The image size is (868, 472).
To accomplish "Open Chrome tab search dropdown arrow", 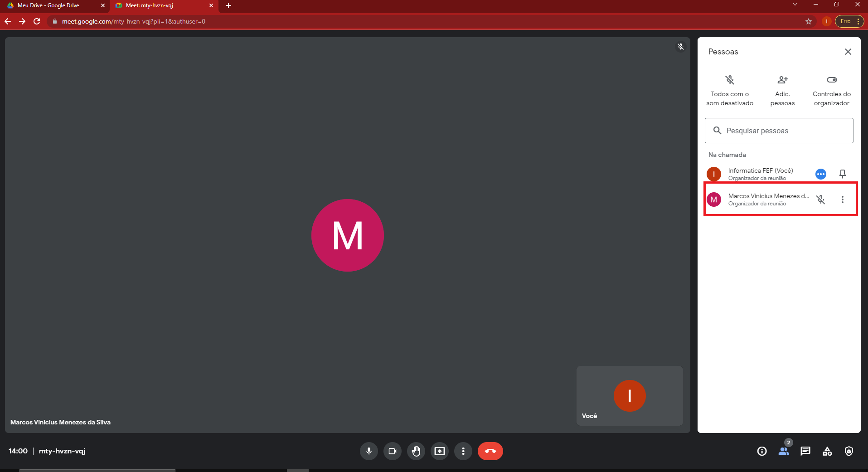I will coord(795,5).
